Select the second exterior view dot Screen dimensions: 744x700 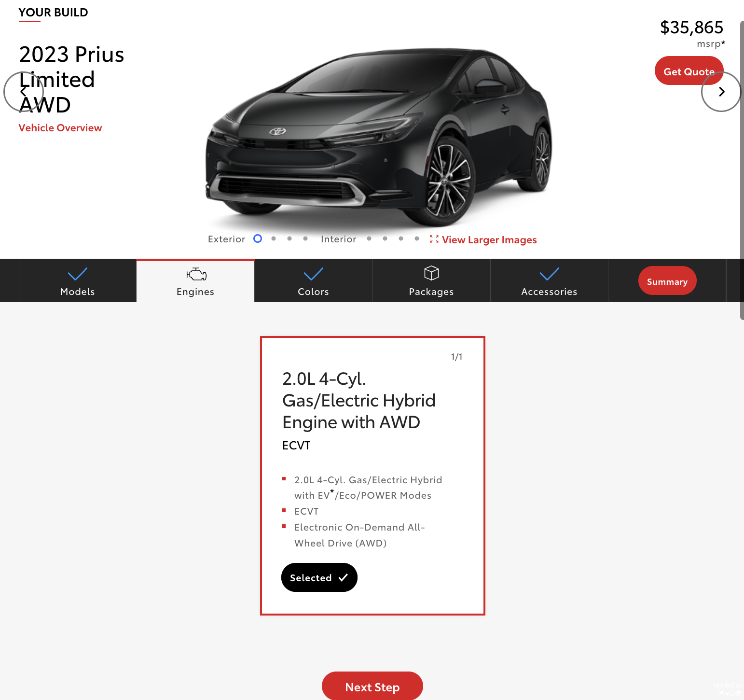274,238
